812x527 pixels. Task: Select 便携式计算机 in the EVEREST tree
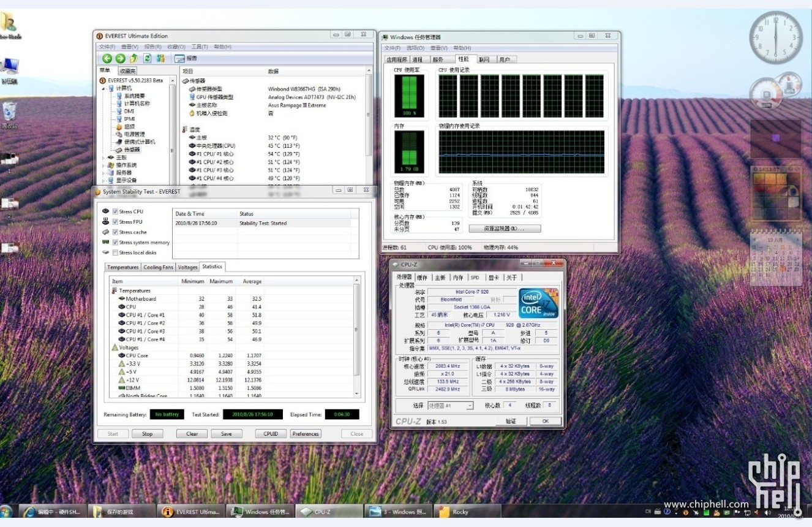click(140, 142)
